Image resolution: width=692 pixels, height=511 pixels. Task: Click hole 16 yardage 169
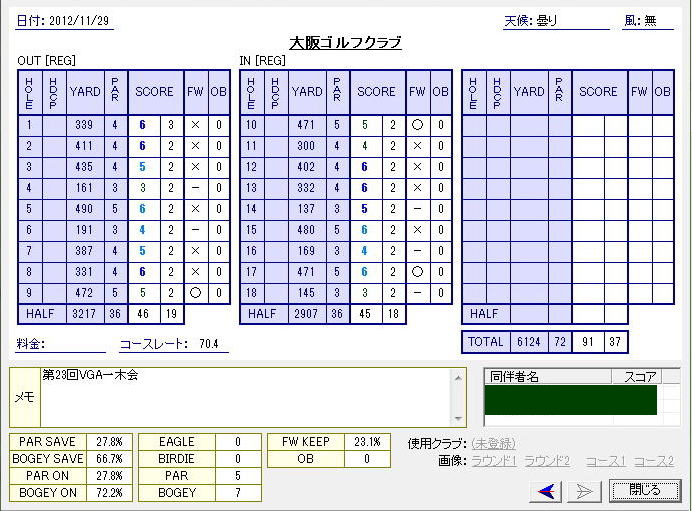(x=306, y=251)
